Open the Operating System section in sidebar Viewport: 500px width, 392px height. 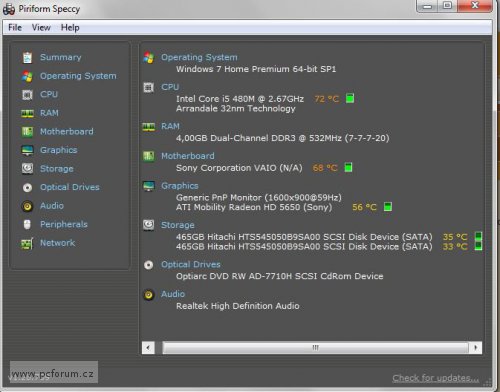(x=78, y=76)
